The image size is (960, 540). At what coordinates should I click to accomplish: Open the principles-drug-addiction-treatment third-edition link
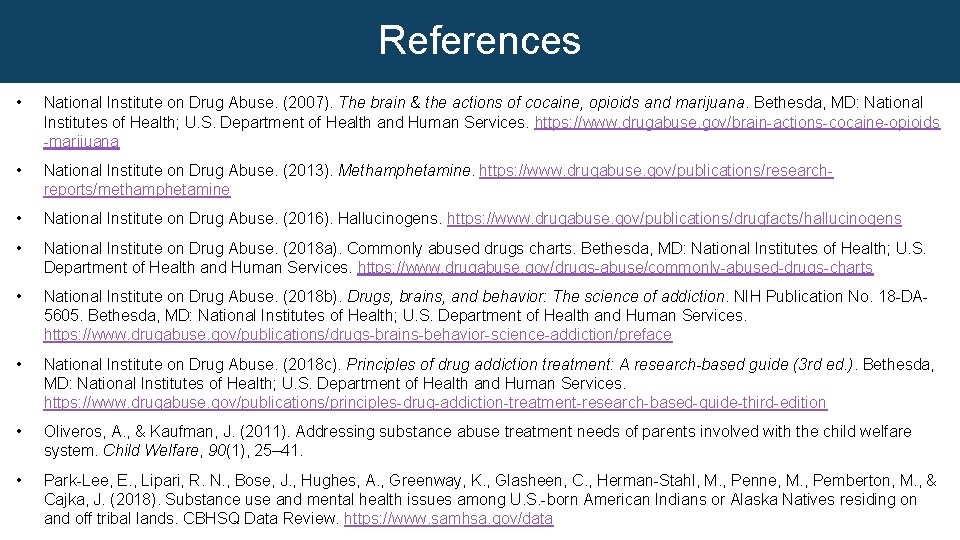pyautogui.click(x=435, y=403)
